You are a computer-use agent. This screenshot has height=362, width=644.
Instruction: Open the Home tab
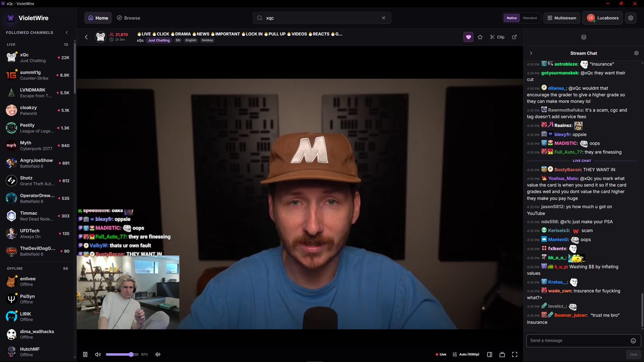pos(98,18)
